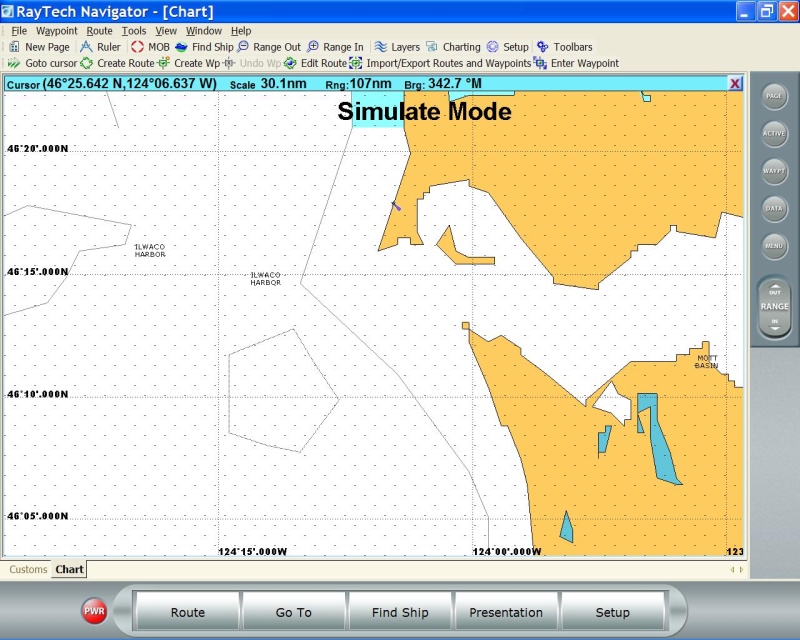Click the red PWR power button
The height and width of the screenshot is (640, 800).
[x=94, y=611]
